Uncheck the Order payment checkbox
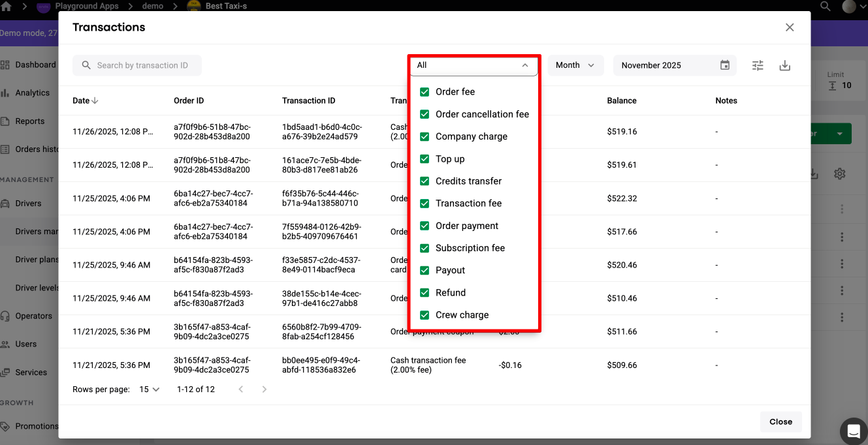This screenshot has width=868, height=445. point(425,226)
